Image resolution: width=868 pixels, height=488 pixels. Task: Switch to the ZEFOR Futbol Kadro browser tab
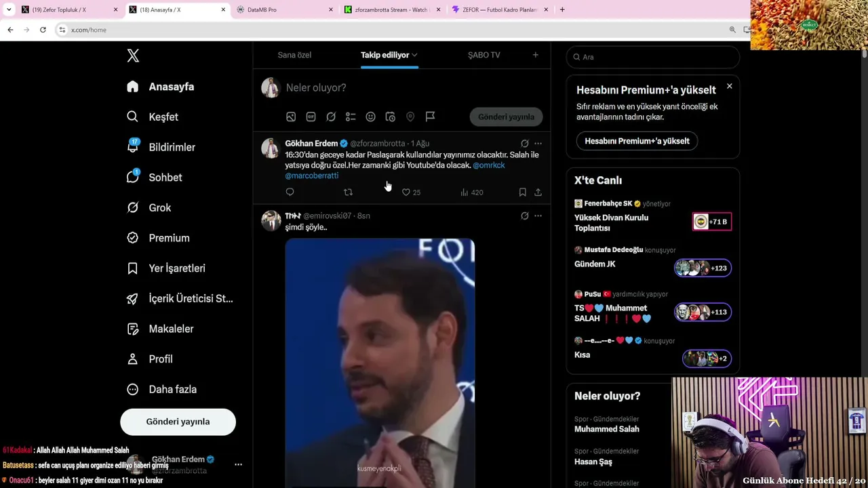(x=500, y=9)
